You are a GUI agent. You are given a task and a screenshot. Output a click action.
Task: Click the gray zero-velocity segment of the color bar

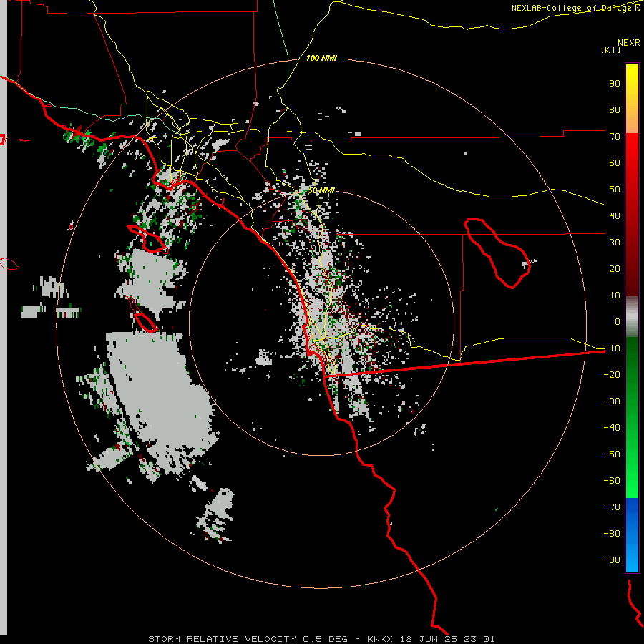coord(632,317)
